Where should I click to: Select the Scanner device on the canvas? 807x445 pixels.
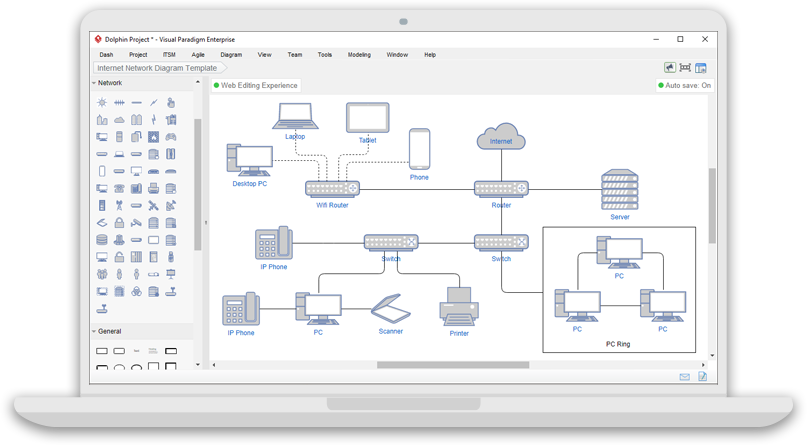pyautogui.click(x=391, y=309)
